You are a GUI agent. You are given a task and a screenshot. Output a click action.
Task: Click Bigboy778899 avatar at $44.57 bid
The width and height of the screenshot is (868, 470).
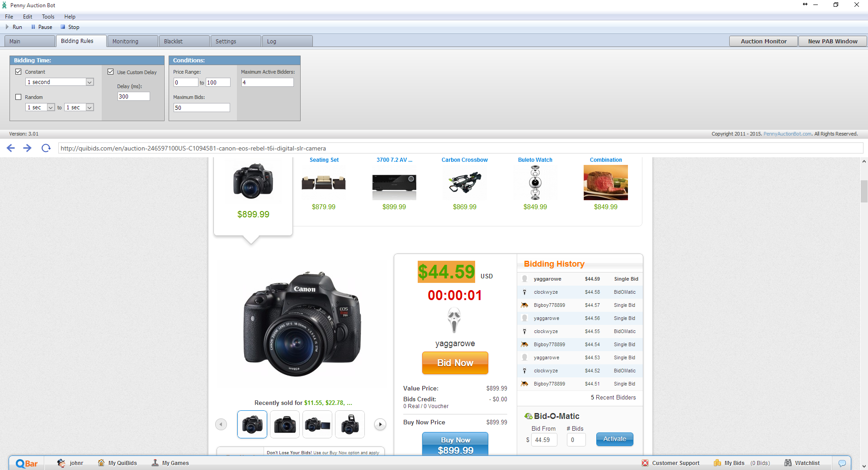point(524,305)
